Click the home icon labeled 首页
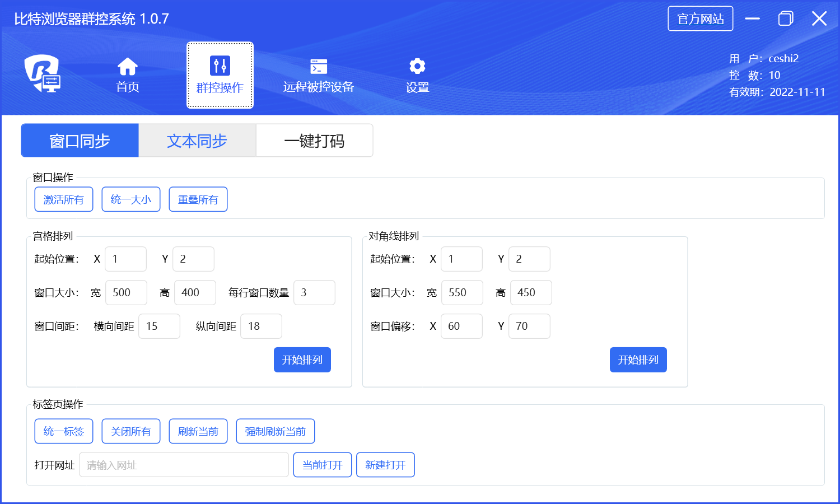Image resolution: width=840 pixels, height=504 pixels. 127,67
